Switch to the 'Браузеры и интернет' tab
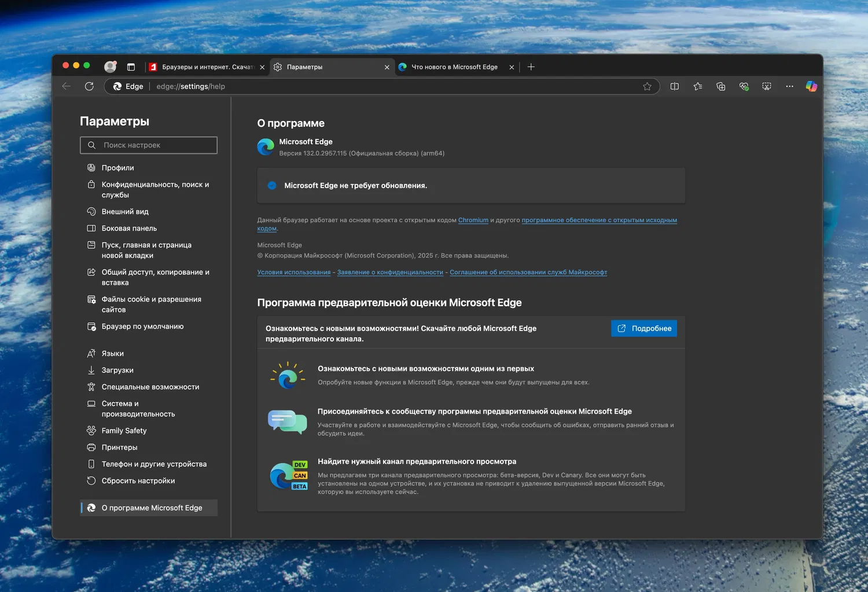868x592 pixels. (207, 67)
